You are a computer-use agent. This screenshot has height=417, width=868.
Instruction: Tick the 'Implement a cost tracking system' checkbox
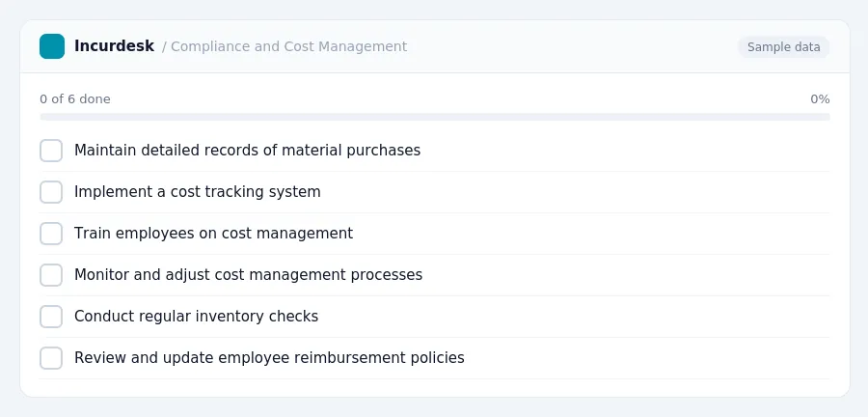(51, 192)
